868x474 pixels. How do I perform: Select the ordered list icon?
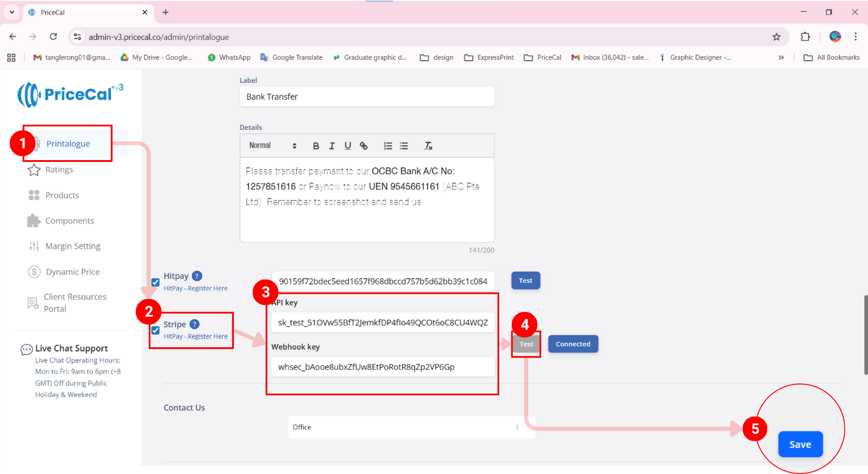pyautogui.click(x=388, y=146)
